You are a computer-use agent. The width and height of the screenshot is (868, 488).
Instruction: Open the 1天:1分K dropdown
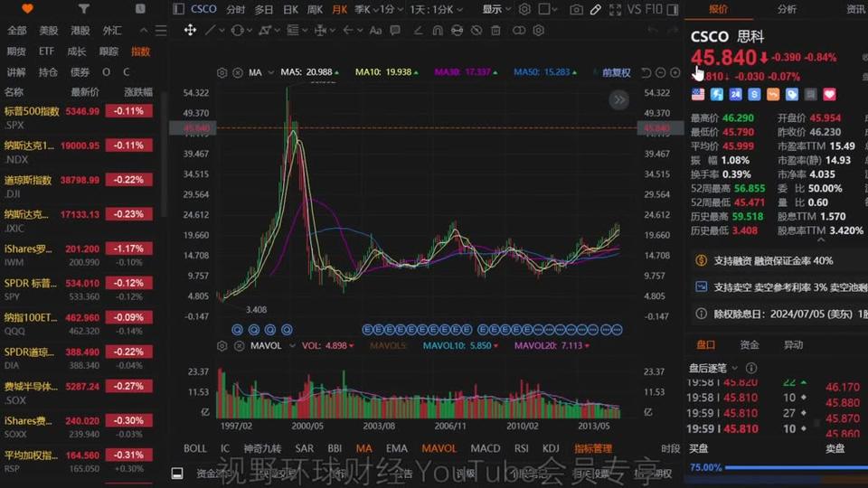[x=436, y=9]
